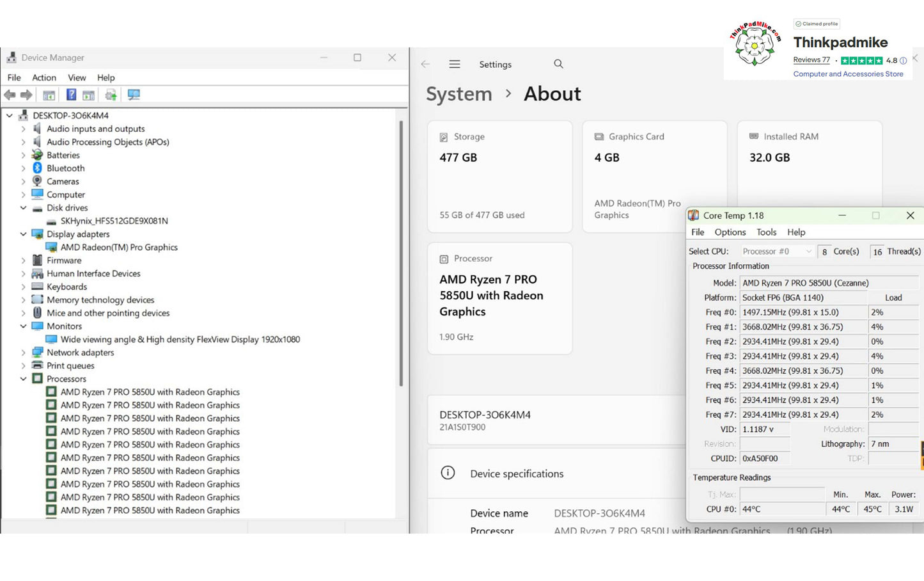Click the Back arrow in Device Manager
The height and width of the screenshot is (581, 924).
point(10,95)
